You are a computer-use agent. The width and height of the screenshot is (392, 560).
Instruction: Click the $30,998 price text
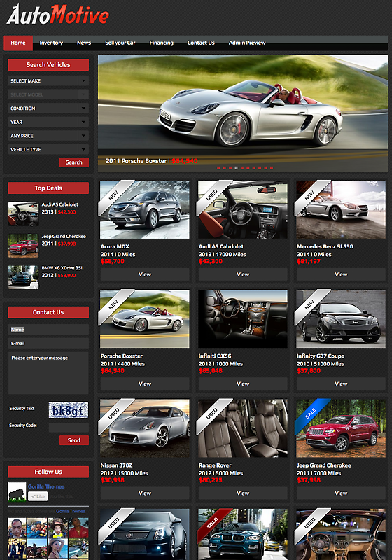point(113,480)
